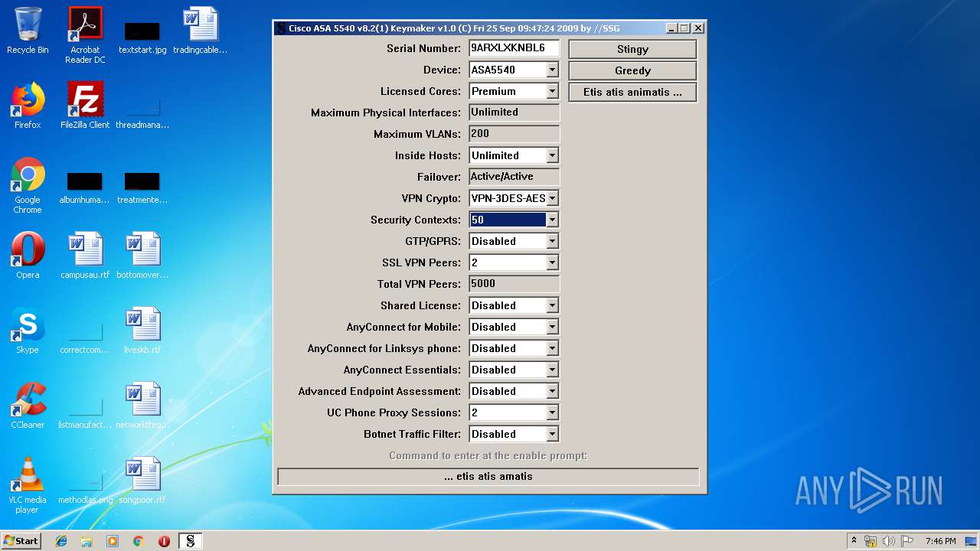Open Internet Explorer from taskbar

61,541
